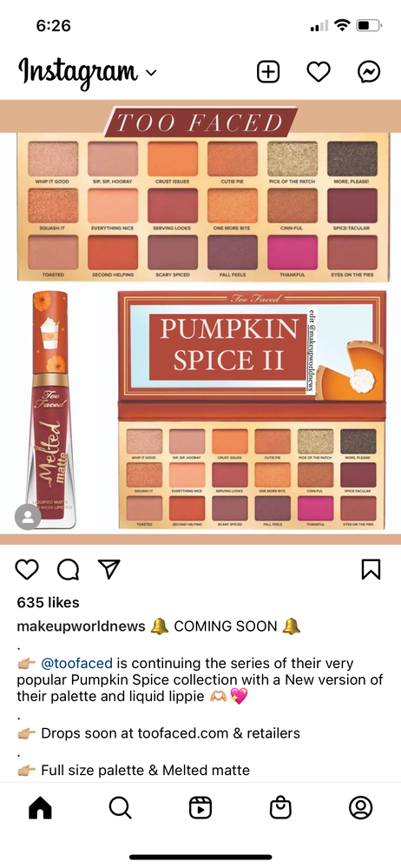Share post with paper plane icon
This screenshot has width=401, height=868.
pyautogui.click(x=109, y=568)
